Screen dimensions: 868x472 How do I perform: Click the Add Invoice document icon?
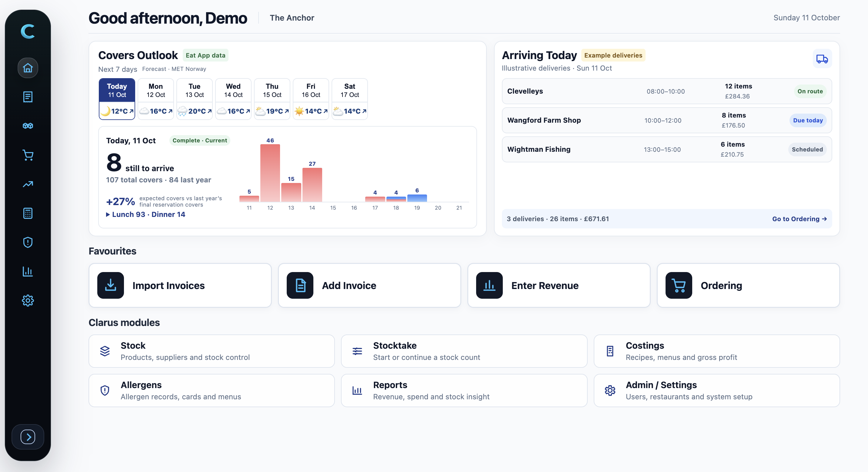300,285
